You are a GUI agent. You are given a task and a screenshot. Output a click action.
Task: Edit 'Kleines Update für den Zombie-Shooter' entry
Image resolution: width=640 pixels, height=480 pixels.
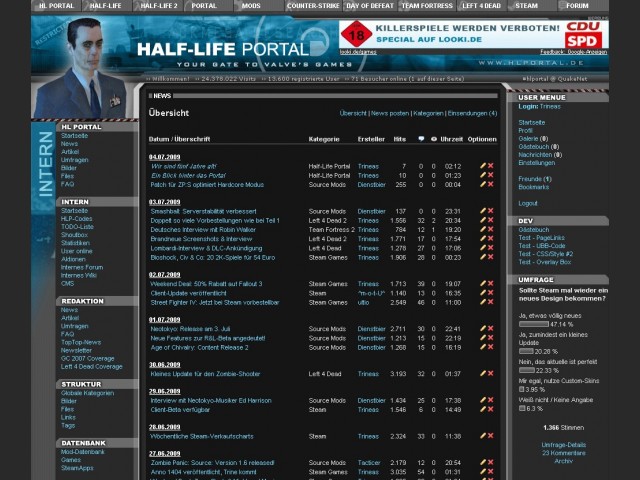click(x=483, y=373)
